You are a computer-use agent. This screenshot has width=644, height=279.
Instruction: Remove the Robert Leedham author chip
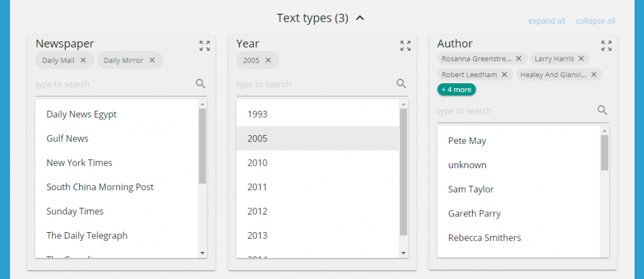tap(503, 74)
